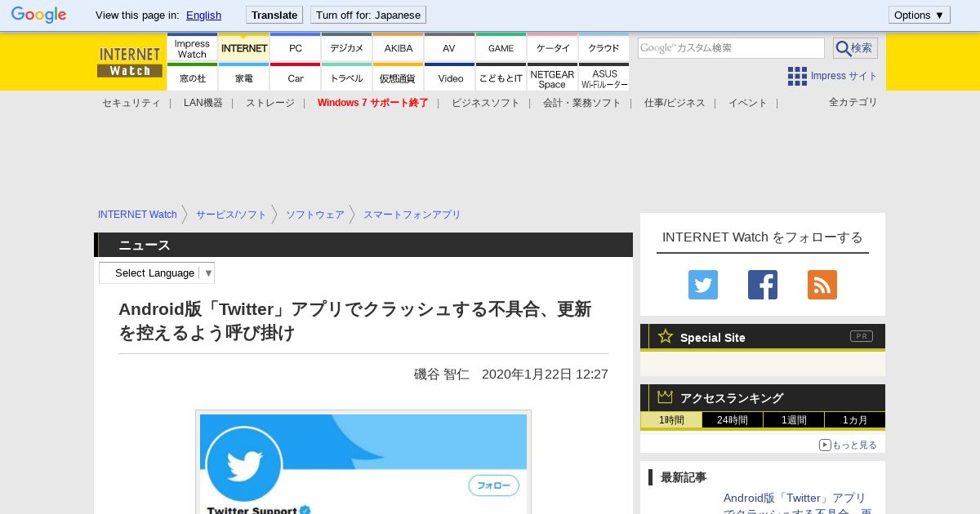Image resolution: width=980 pixels, height=514 pixels.
Task: Open the クラウド navigation tab
Action: 604,48
